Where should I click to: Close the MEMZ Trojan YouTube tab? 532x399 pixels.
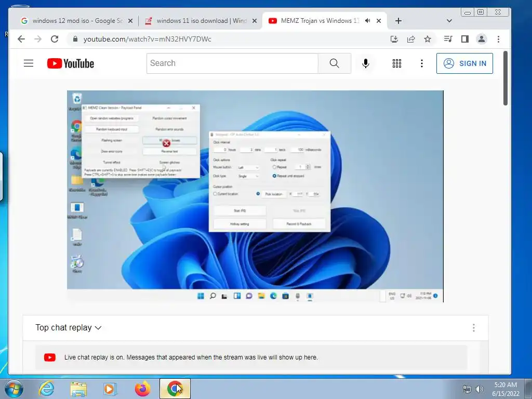pyautogui.click(x=379, y=21)
